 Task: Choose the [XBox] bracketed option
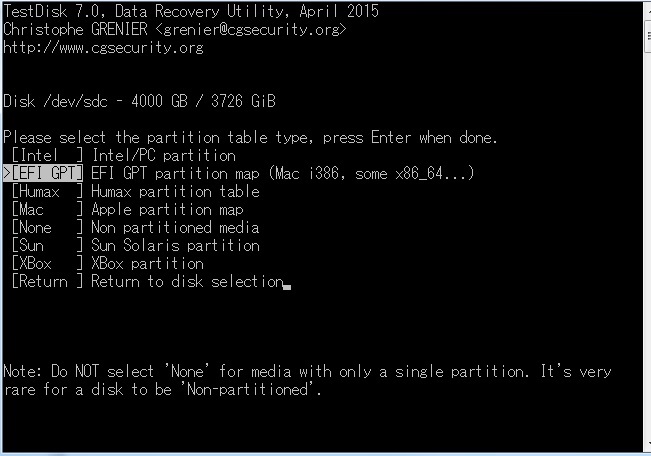47,263
